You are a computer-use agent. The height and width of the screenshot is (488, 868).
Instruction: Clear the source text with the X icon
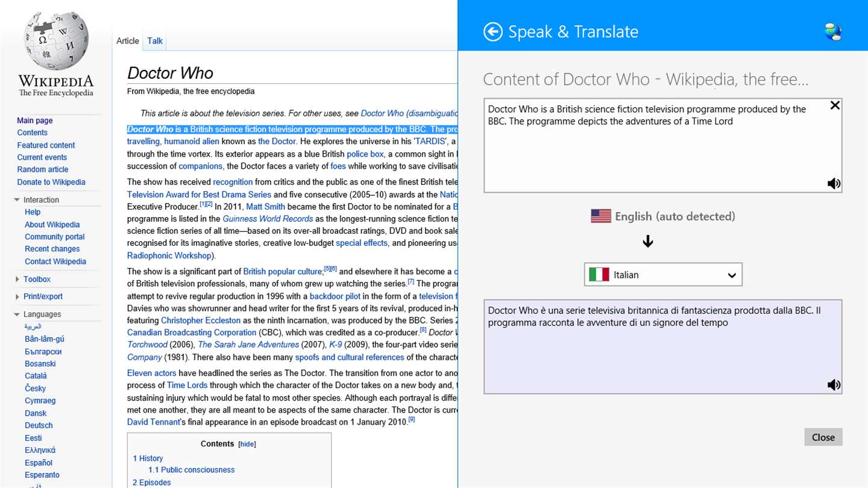(x=835, y=105)
